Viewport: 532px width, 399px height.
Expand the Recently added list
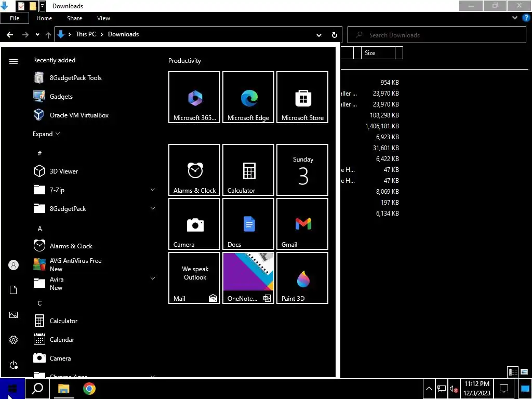pos(46,134)
